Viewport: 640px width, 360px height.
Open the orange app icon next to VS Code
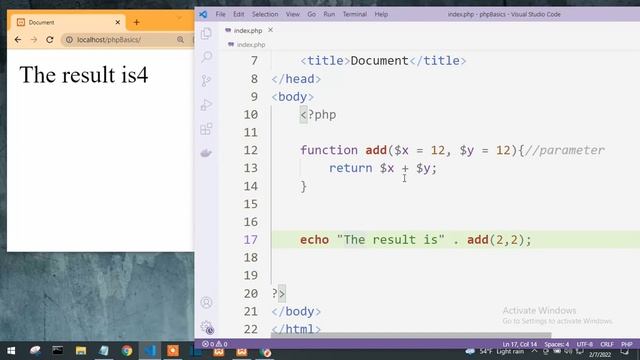coord(173,351)
